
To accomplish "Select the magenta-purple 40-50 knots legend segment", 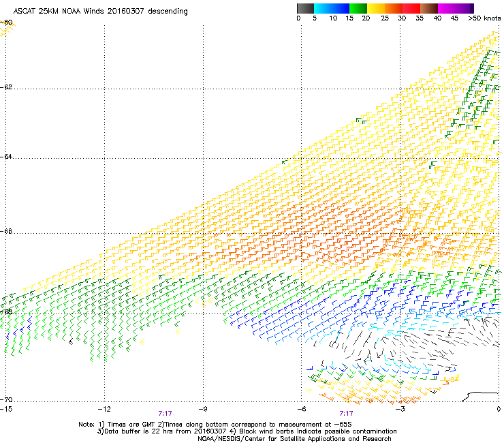I will point(456,8).
